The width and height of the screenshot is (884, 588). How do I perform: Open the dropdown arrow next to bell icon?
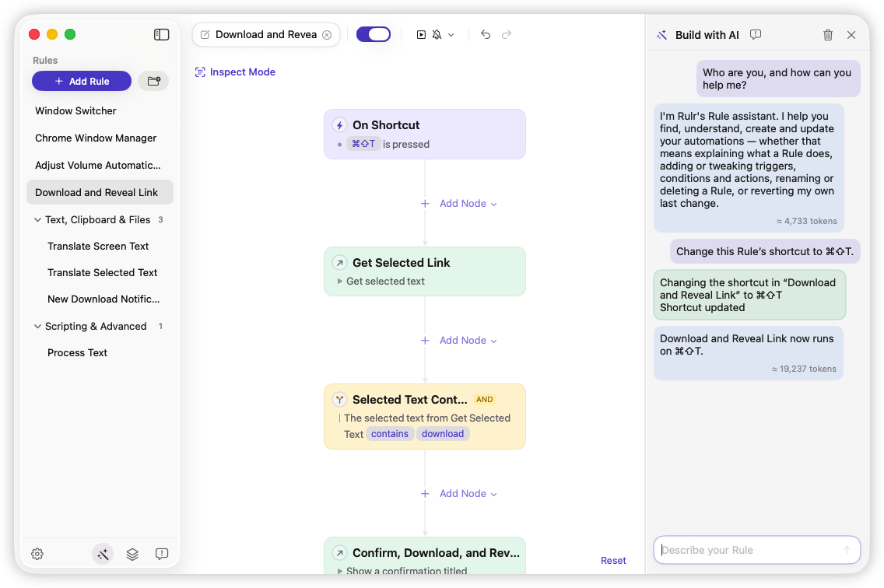click(x=451, y=35)
